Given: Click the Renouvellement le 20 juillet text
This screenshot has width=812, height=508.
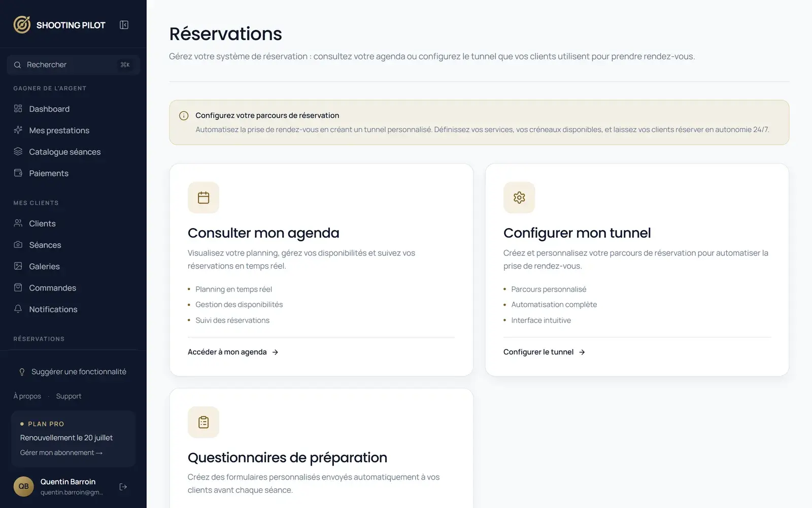Looking at the screenshot, I should tap(66, 438).
